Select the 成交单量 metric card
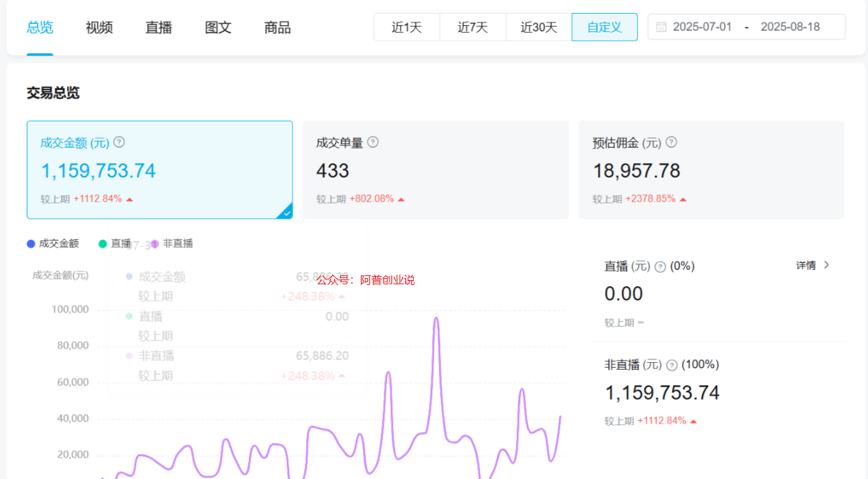The image size is (868, 479). pos(435,170)
